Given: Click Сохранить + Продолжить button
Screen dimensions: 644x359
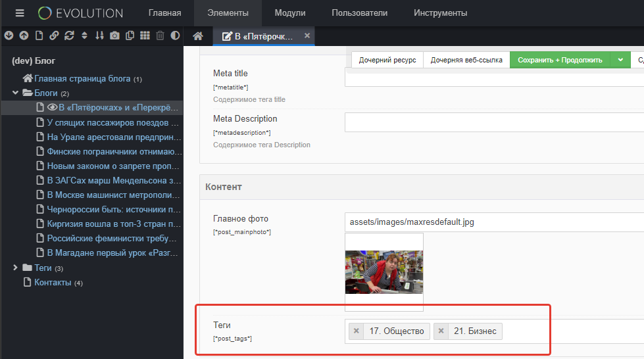Looking at the screenshot, I should [x=559, y=60].
